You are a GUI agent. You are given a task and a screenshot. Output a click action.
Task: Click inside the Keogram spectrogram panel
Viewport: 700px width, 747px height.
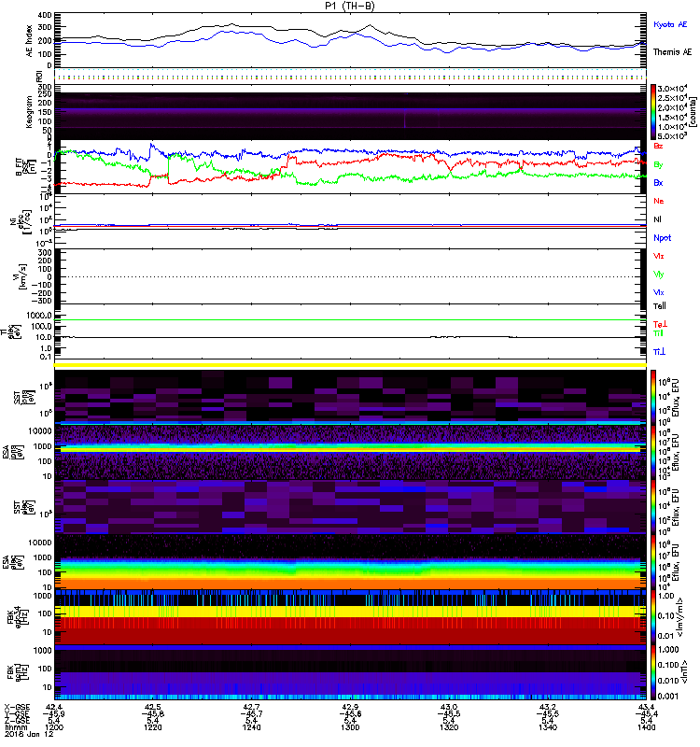point(350,112)
